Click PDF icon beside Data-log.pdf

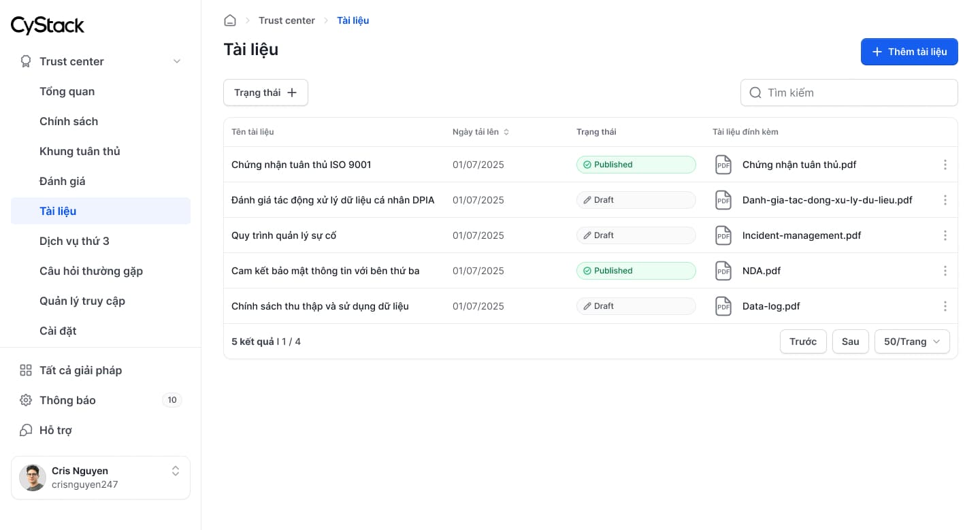point(723,306)
